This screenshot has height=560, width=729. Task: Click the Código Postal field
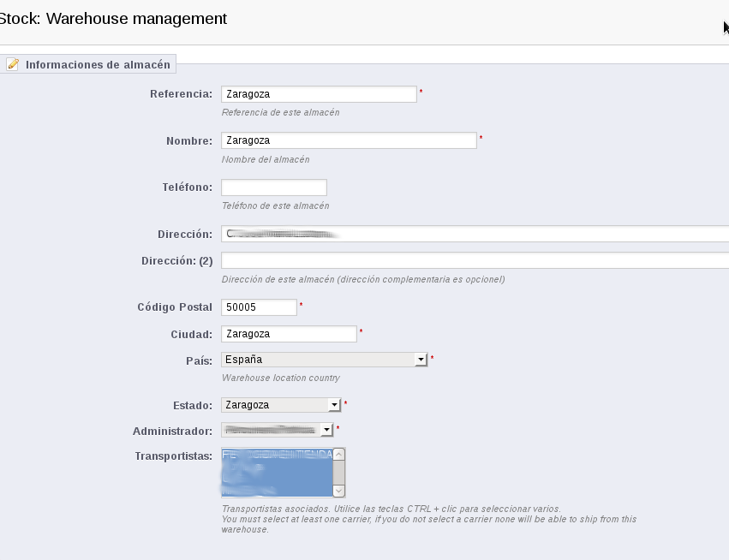click(x=259, y=307)
